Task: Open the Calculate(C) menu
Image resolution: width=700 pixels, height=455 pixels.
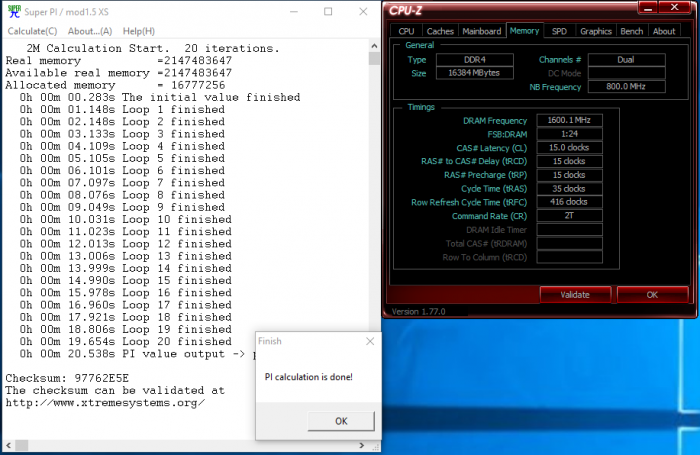Action: tap(33, 31)
